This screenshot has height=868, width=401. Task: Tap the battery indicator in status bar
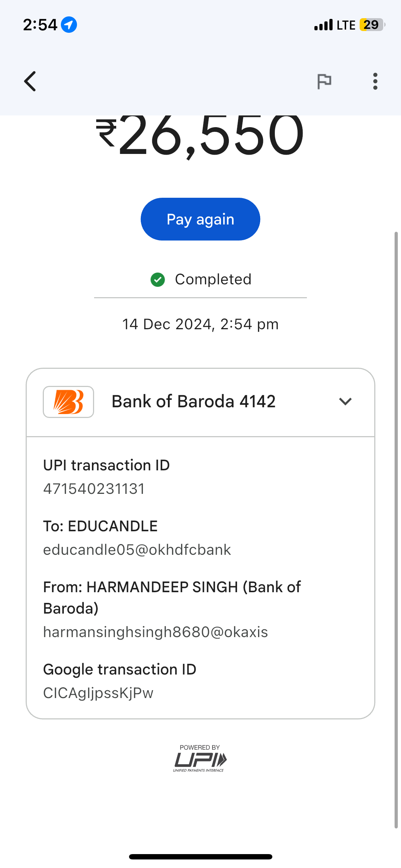372,25
